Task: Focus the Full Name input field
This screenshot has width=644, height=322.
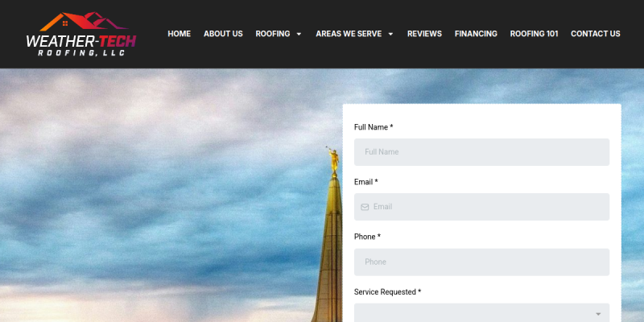Action: pos(481,152)
